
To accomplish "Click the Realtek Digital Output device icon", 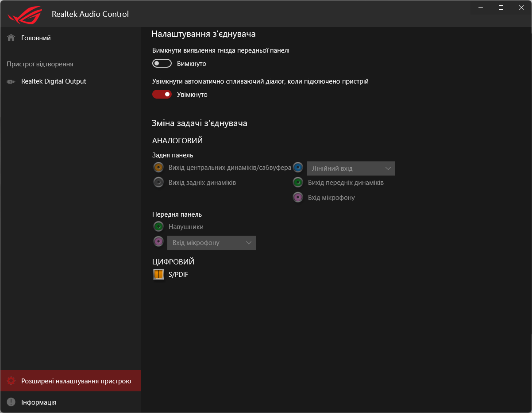I will coord(11,81).
